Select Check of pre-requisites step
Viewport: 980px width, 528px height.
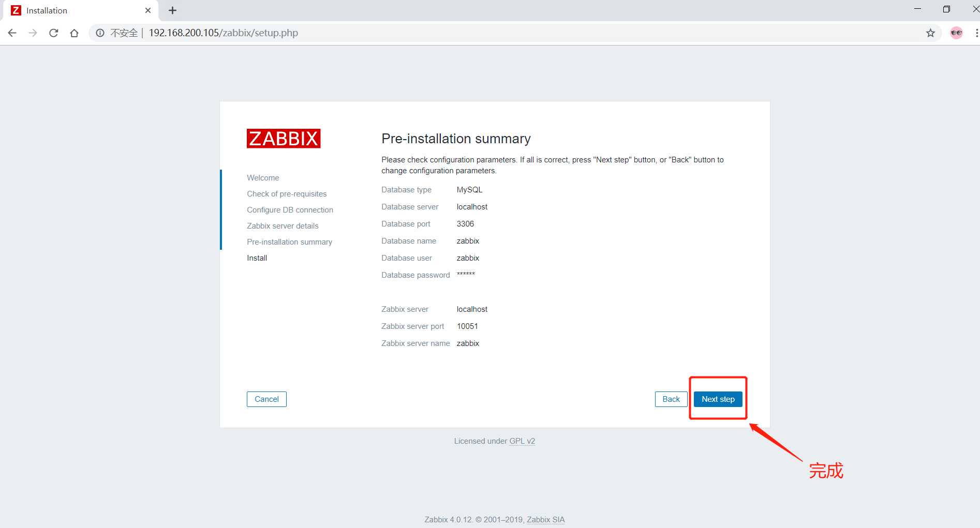287,194
